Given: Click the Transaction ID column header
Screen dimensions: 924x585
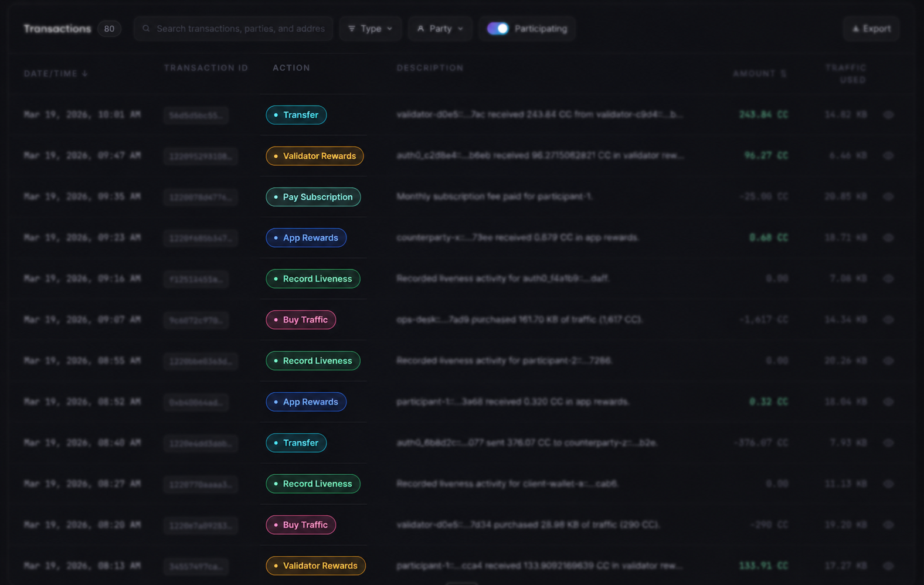Looking at the screenshot, I should [206, 68].
